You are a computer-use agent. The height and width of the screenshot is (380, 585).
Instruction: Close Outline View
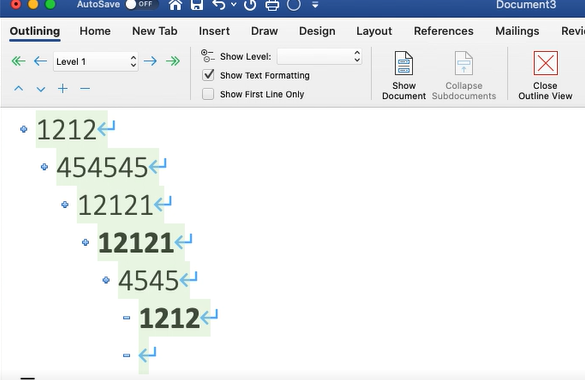tap(545, 76)
